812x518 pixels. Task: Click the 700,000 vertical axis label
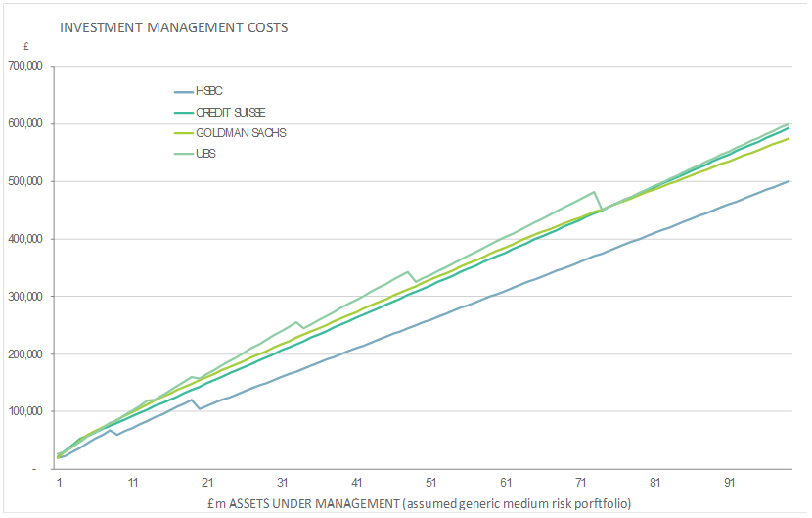[25, 67]
